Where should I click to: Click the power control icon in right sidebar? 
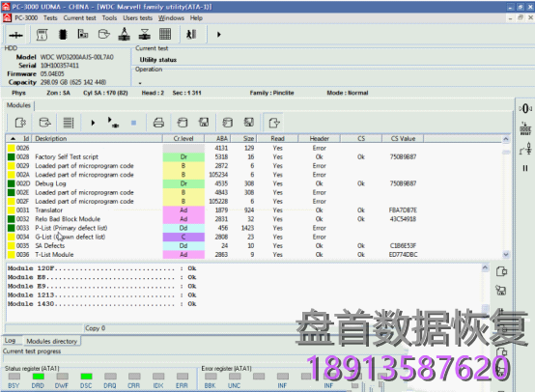point(525,149)
